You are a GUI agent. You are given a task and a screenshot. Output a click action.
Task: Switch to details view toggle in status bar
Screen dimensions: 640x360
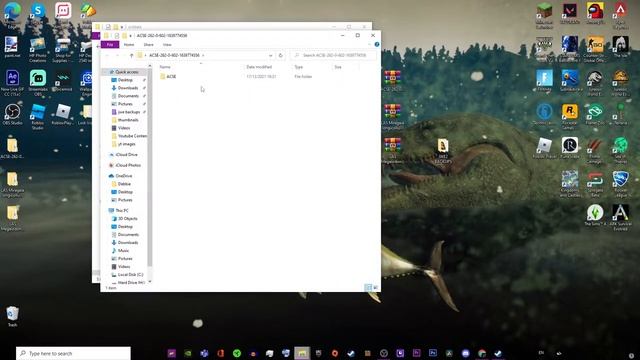coord(368,287)
